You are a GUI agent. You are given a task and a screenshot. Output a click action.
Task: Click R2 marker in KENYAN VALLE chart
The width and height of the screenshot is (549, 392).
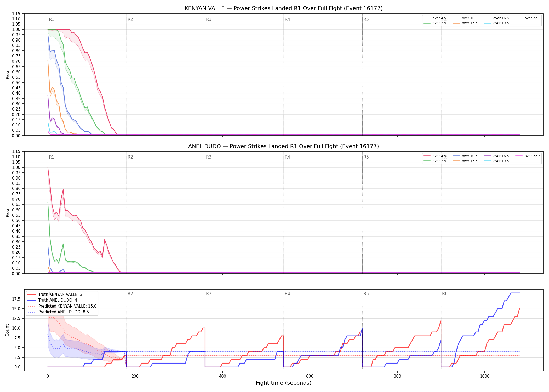130,19
